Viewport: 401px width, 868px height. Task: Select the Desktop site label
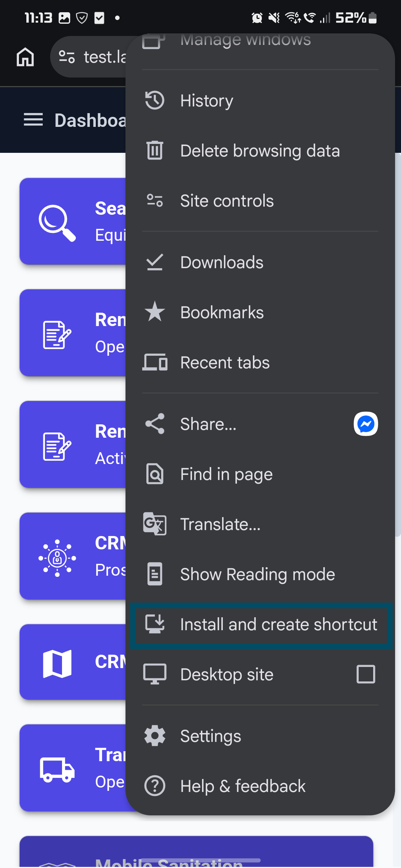227,674
